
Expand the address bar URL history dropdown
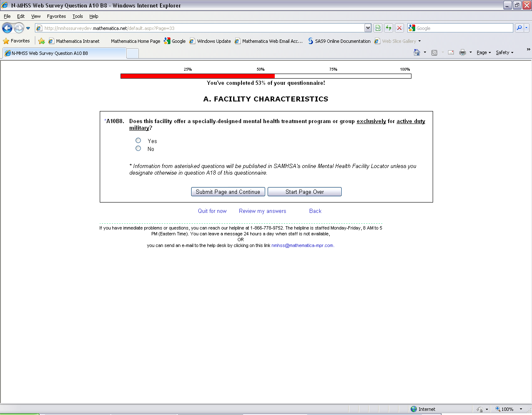pos(368,28)
